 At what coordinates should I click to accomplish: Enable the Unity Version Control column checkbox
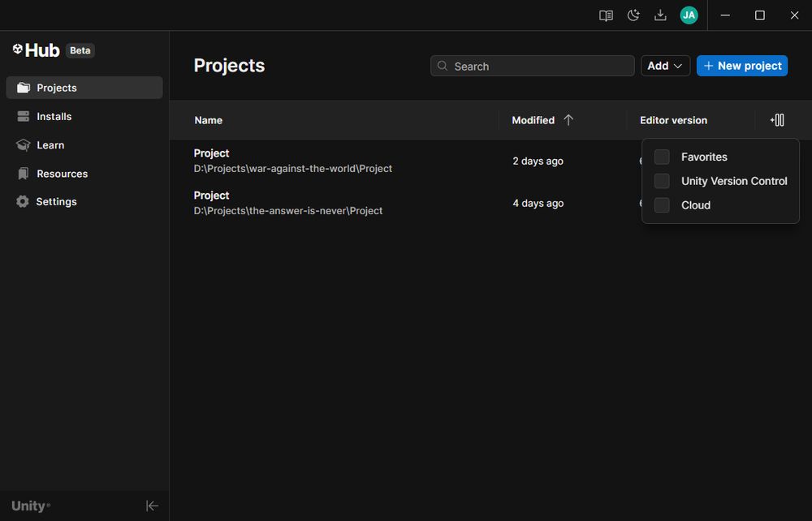pyautogui.click(x=662, y=181)
